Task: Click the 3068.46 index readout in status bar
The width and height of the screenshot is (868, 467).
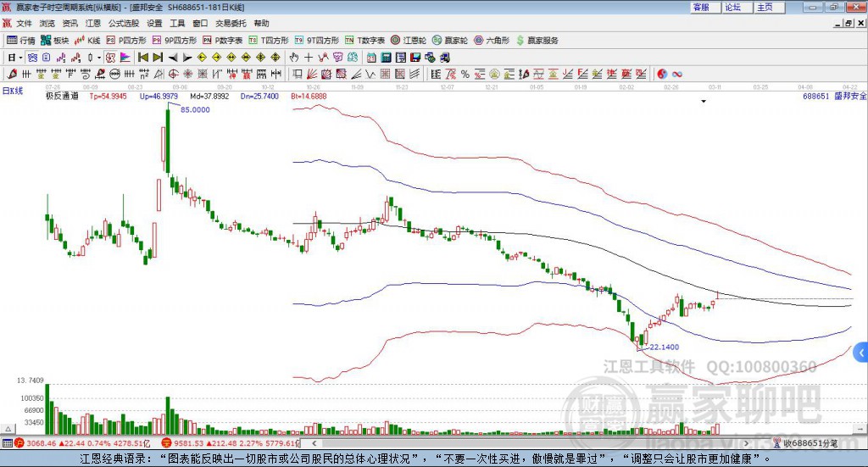Action: pyautogui.click(x=41, y=443)
